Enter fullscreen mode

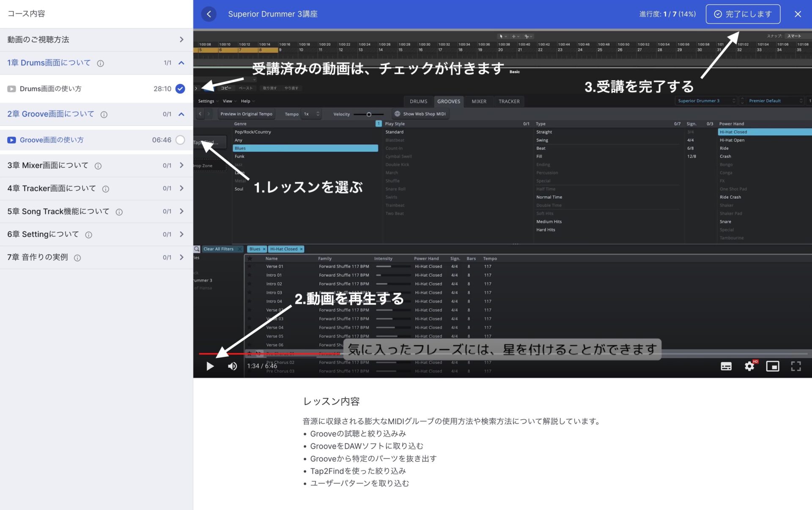pos(796,366)
